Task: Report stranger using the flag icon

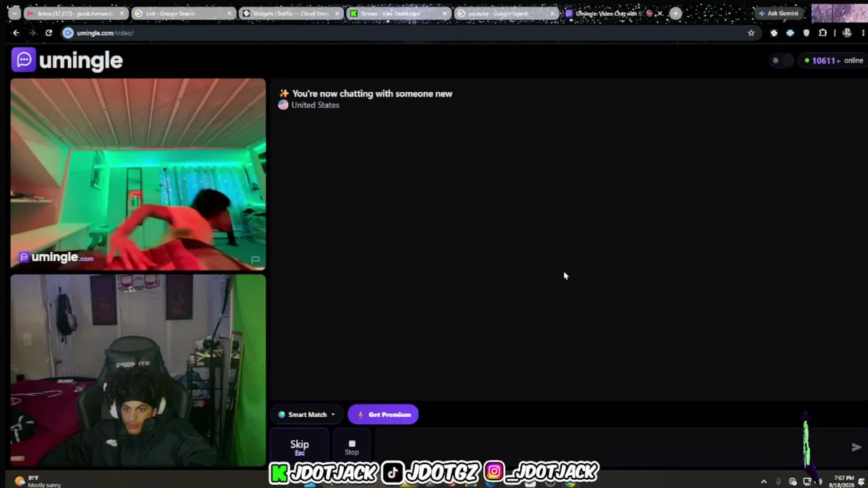Action: (255, 260)
